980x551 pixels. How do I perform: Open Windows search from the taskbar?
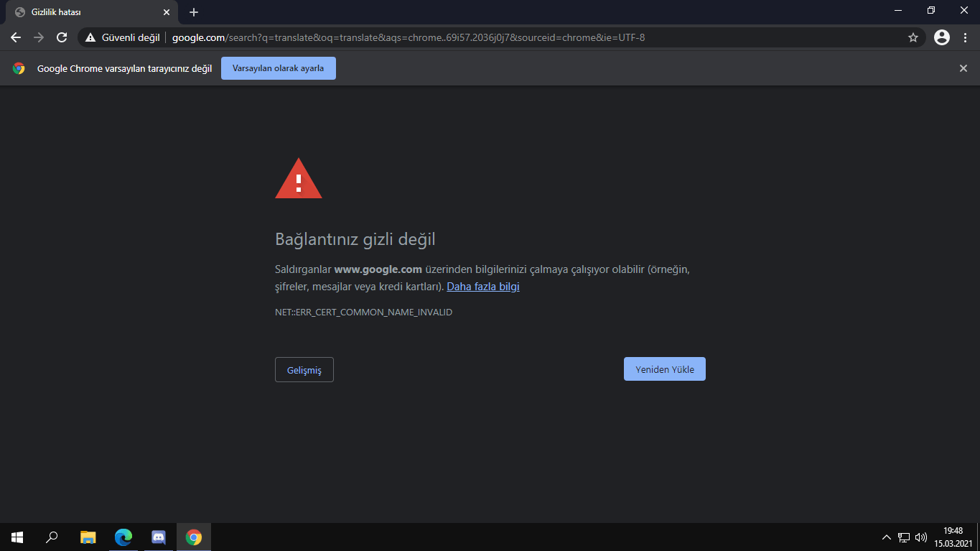click(52, 537)
